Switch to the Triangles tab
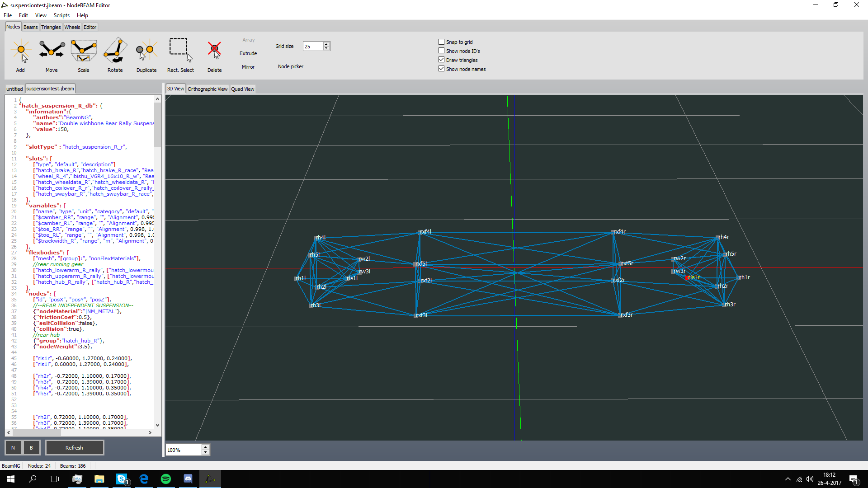The image size is (868, 488). [51, 27]
